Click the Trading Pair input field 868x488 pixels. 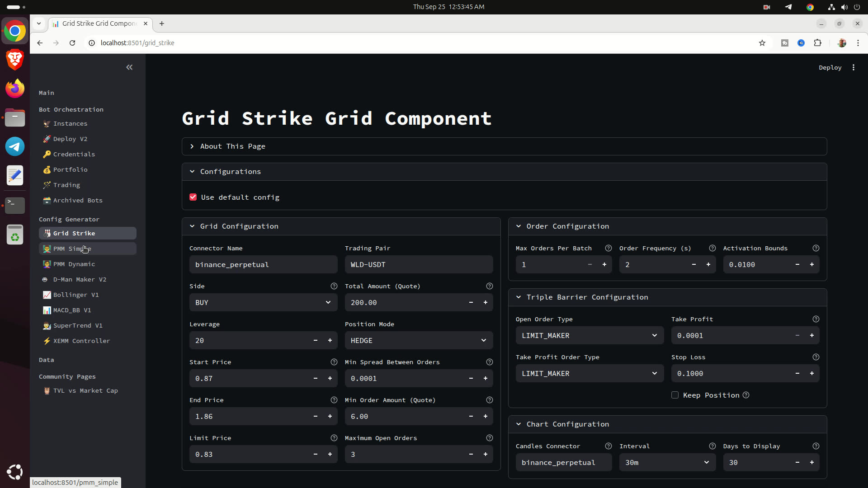click(419, 264)
